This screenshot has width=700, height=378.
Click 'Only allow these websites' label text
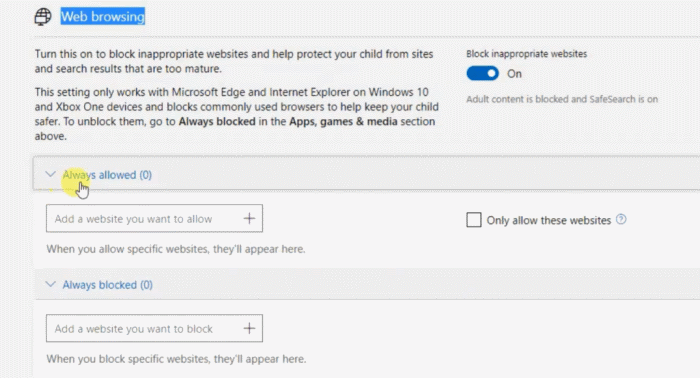[549, 220]
